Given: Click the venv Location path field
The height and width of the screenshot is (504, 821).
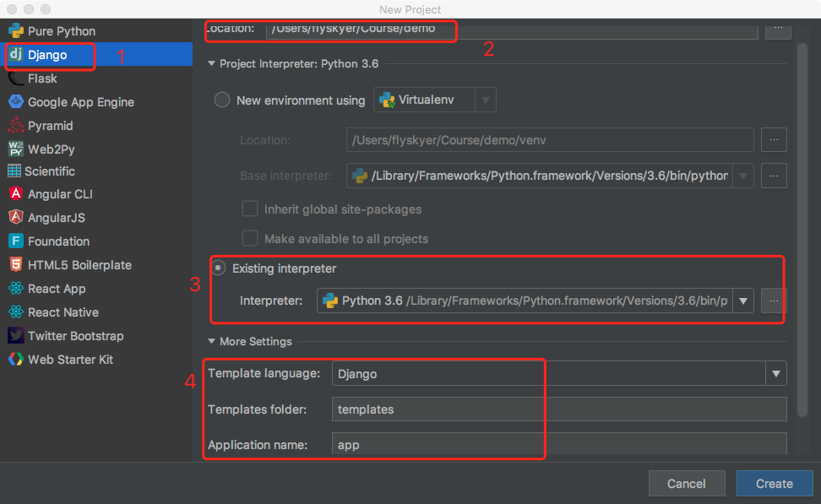Looking at the screenshot, I should point(550,140).
